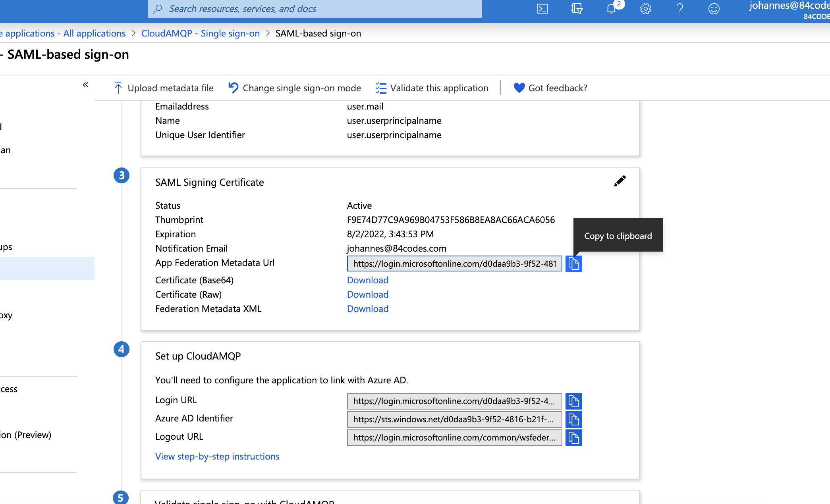Click the user.mail claim value

pyautogui.click(x=365, y=106)
